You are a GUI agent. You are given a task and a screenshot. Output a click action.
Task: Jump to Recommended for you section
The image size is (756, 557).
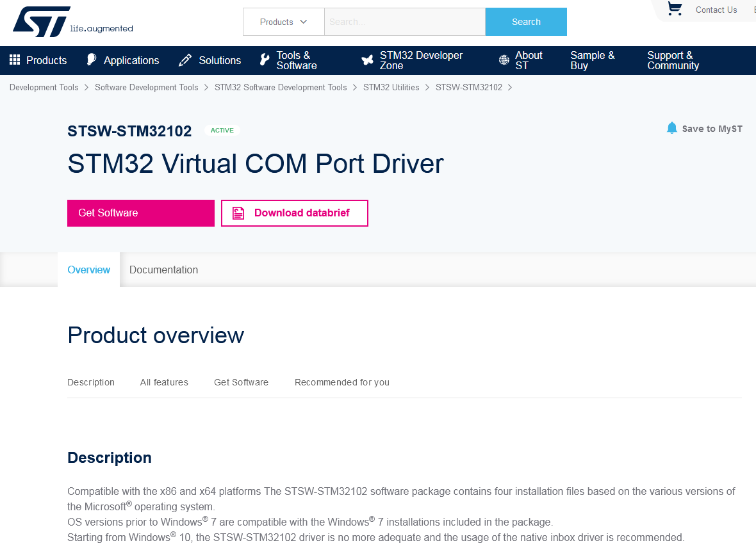pyautogui.click(x=342, y=382)
